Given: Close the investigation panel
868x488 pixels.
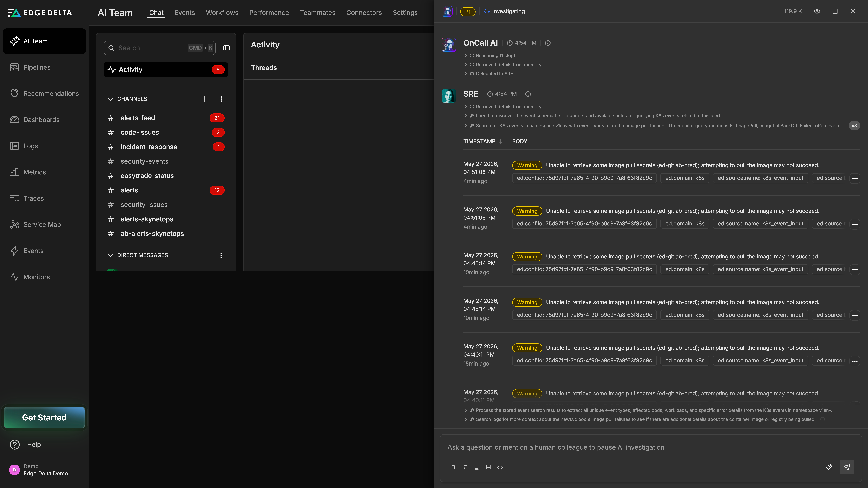Looking at the screenshot, I should [x=853, y=11].
